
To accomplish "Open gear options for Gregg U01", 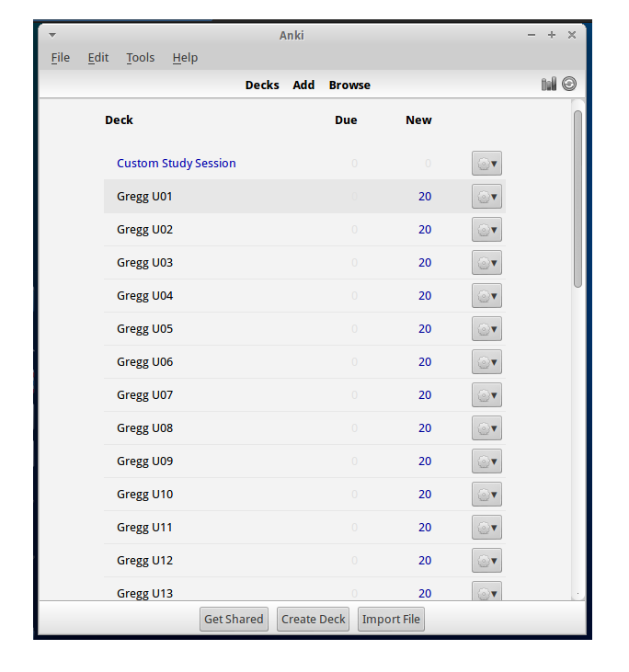I will click(486, 197).
